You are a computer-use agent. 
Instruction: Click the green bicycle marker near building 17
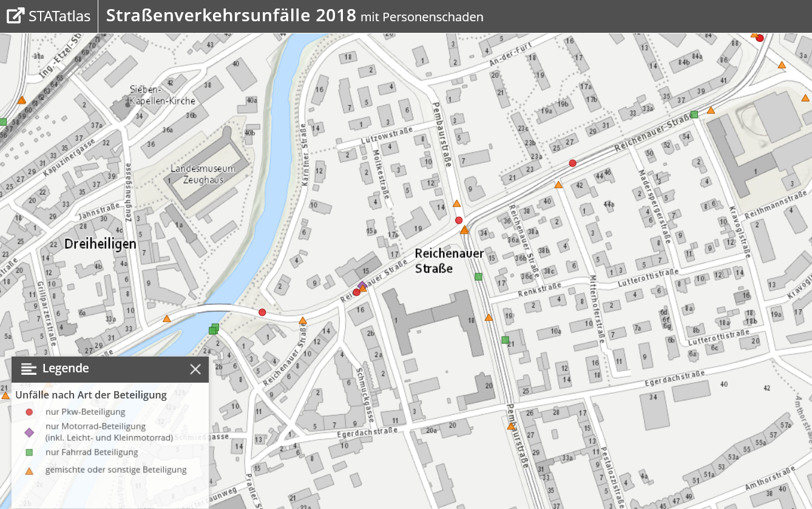(x=478, y=277)
